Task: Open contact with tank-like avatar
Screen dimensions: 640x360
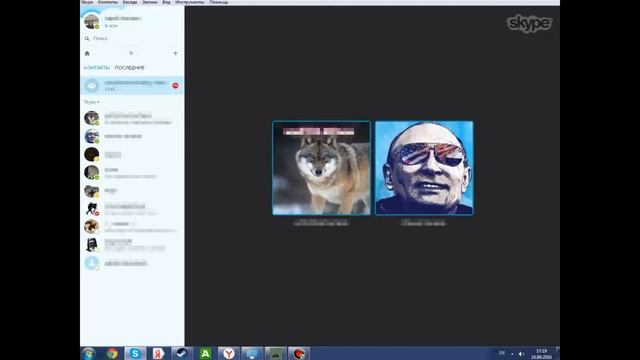Action: point(132,190)
